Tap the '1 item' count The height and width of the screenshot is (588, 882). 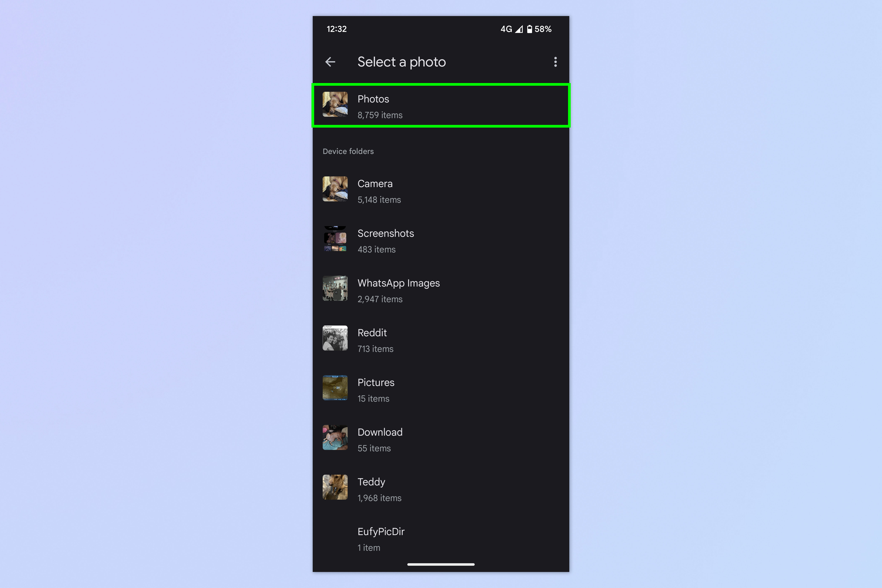pyautogui.click(x=369, y=548)
